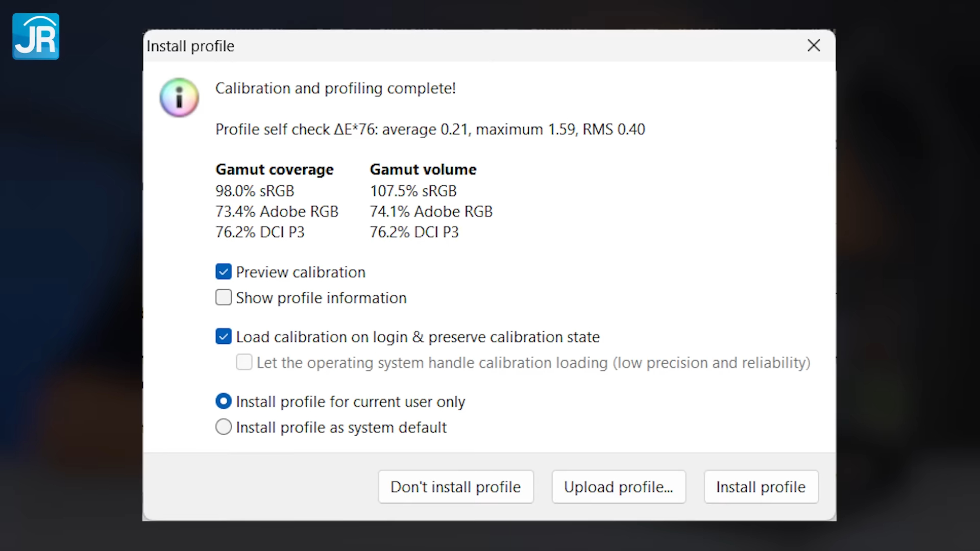The width and height of the screenshot is (980, 551).
Task: Confirm with the Install profile button
Action: [x=761, y=487]
